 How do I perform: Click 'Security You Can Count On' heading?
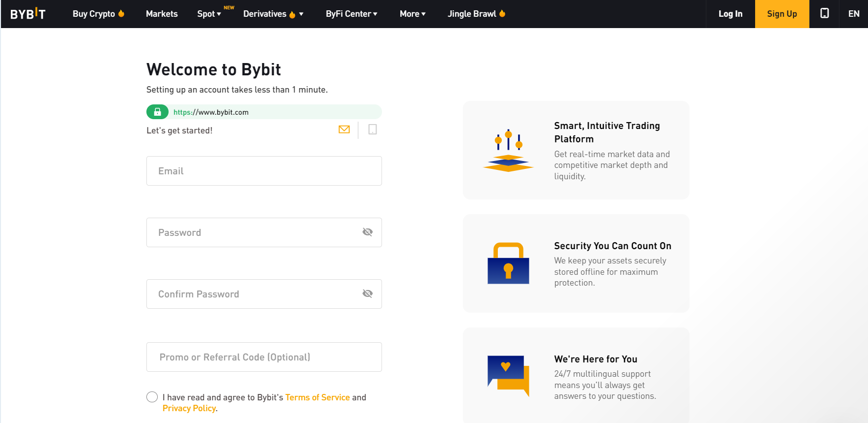point(613,246)
